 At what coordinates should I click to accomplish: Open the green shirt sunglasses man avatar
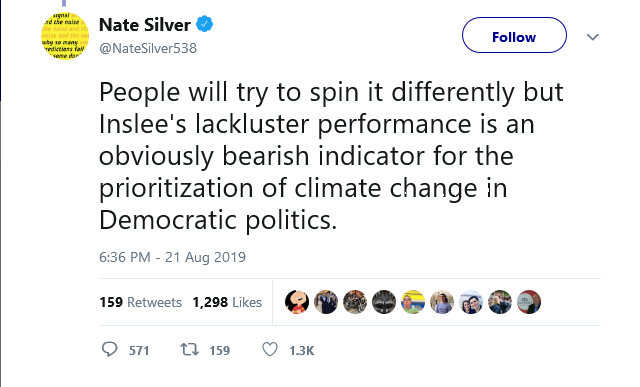pyautogui.click(x=413, y=302)
